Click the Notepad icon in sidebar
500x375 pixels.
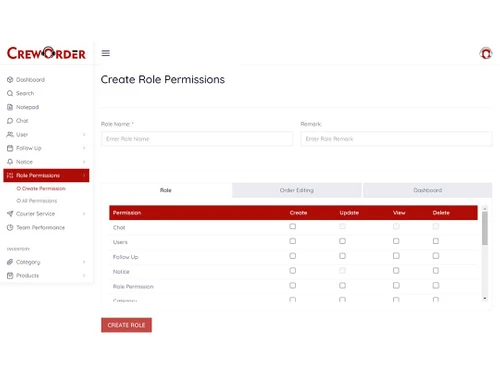point(10,107)
